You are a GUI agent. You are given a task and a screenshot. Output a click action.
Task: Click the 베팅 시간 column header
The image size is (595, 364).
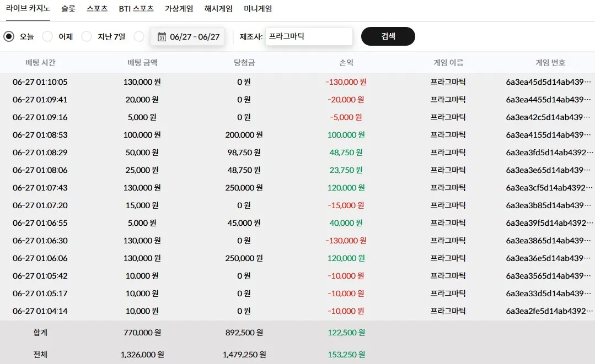[x=40, y=62]
